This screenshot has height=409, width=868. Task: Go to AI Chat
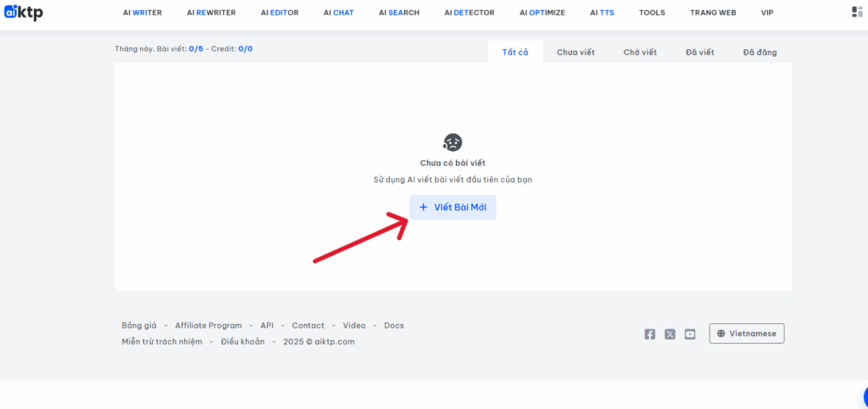339,13
